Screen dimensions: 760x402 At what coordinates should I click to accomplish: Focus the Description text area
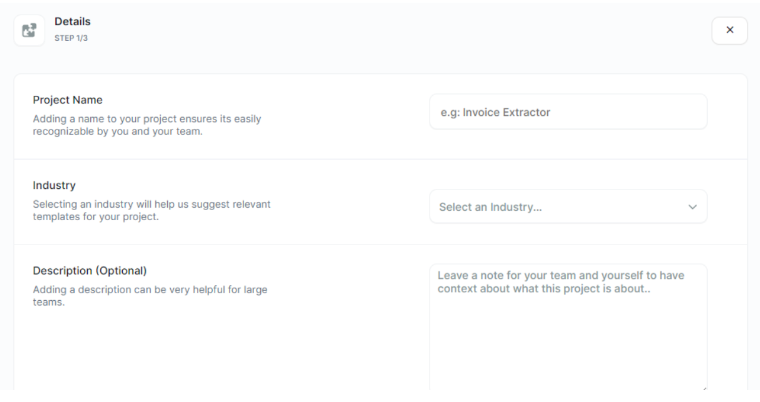(568, 328)
